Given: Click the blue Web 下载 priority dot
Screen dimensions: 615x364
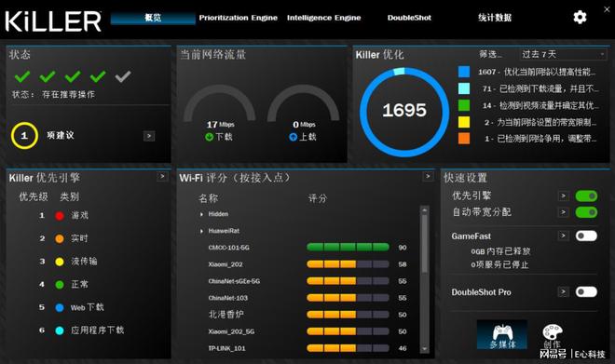Looking at the screenshot, I should point(60,307).
